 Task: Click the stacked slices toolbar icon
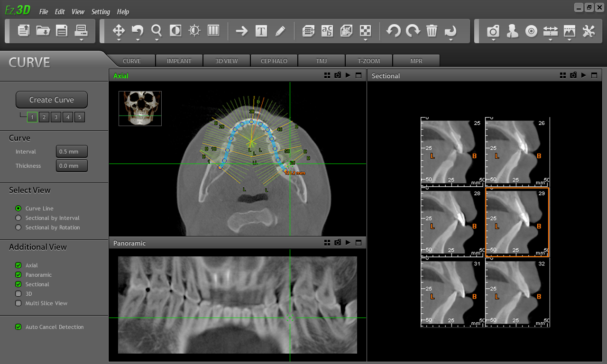coord(308,31)
